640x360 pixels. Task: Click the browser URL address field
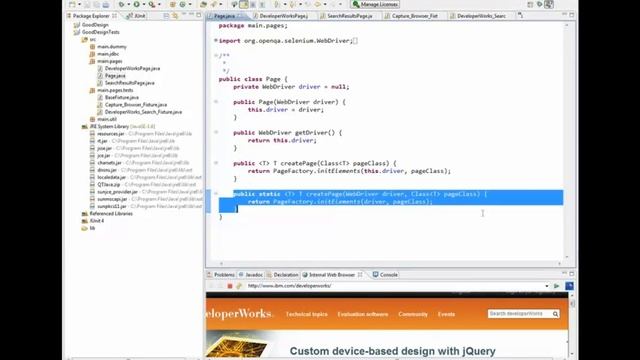[394, 286]
